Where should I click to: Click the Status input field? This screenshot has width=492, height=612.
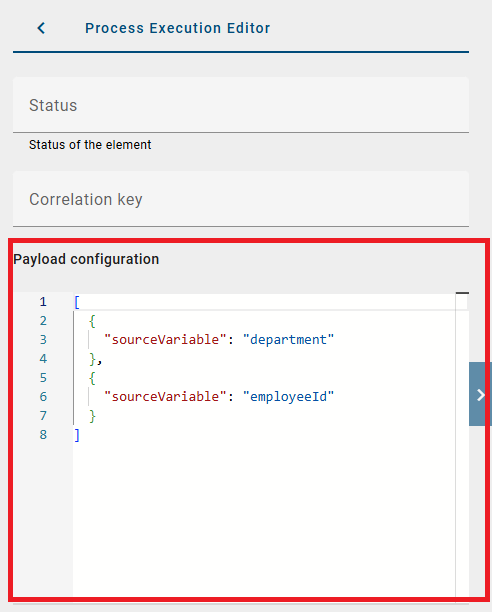point(241,105)
